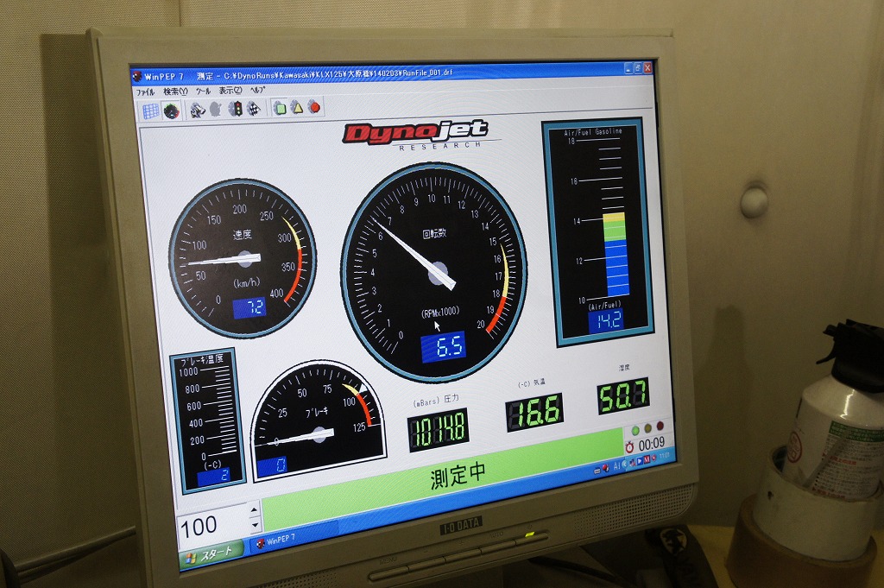Open the ツール menu
This screenshot has width=884, height=588.
pyautogui.click(x=203, y=91)
